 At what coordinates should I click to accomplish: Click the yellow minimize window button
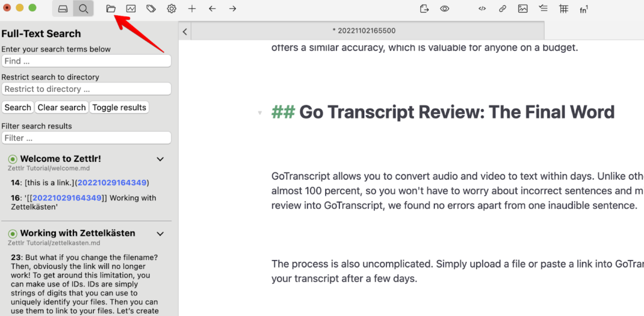pos(19,8)
